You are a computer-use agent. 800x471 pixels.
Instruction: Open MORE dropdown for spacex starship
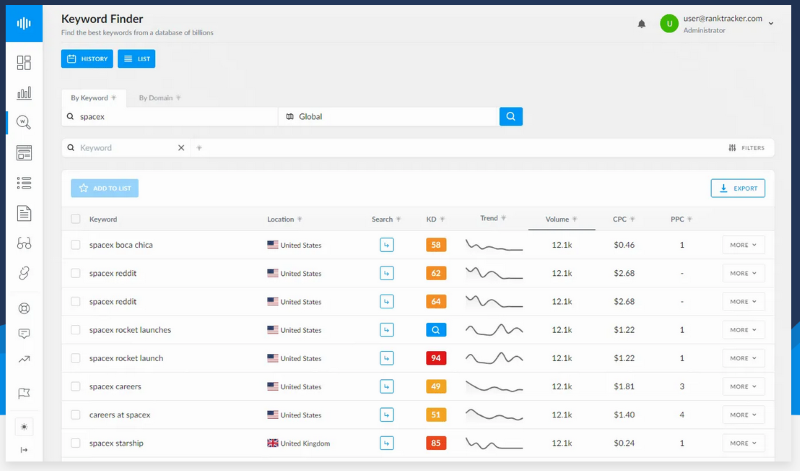tap(743, 443)
